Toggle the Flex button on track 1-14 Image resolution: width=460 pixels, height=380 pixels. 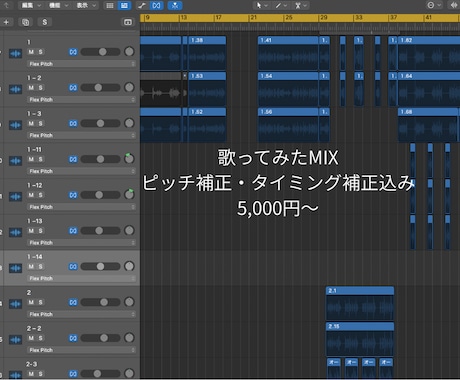73,266
